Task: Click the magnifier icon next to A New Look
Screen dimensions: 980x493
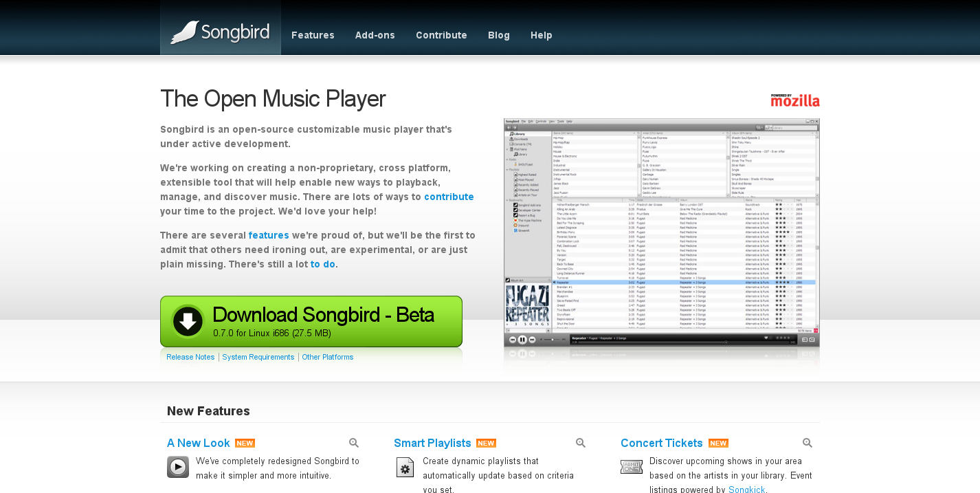Action: click(x=354, y=443)
